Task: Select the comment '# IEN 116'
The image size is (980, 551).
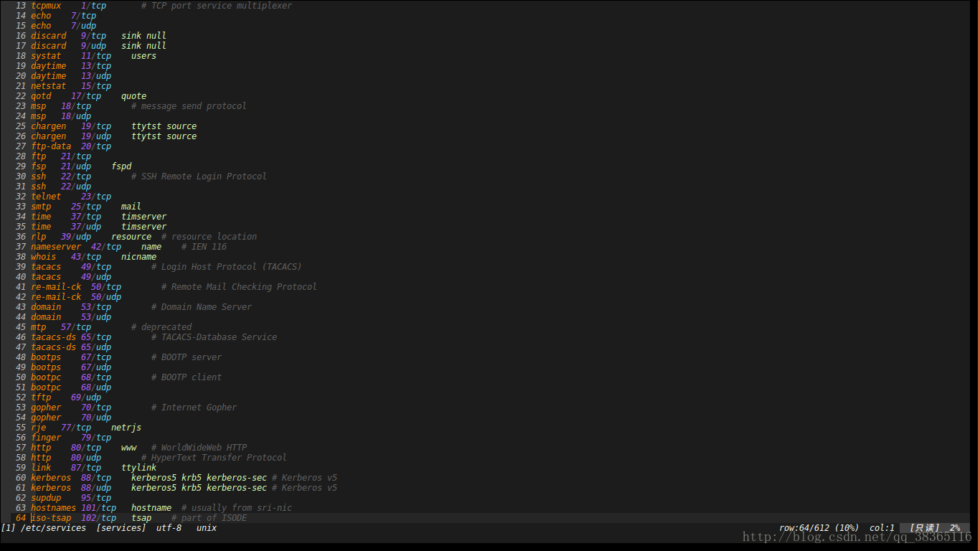Action: 204,247
